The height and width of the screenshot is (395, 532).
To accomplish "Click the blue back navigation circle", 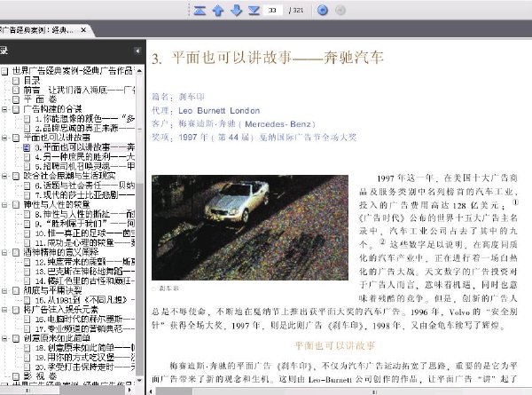I will (323, 11).
